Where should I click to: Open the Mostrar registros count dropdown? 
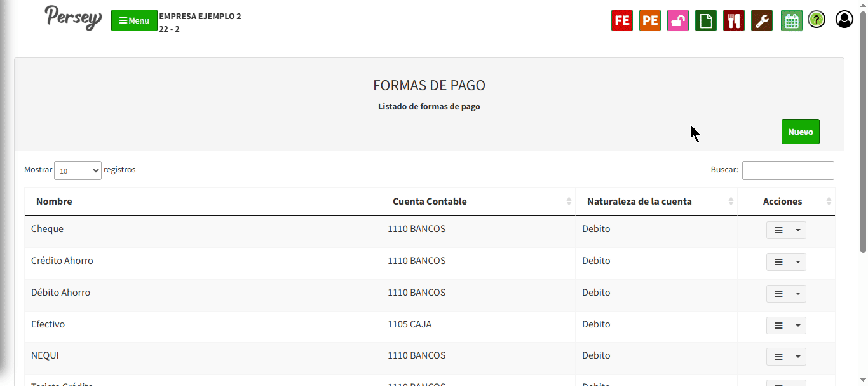click(x=78, y=170)
